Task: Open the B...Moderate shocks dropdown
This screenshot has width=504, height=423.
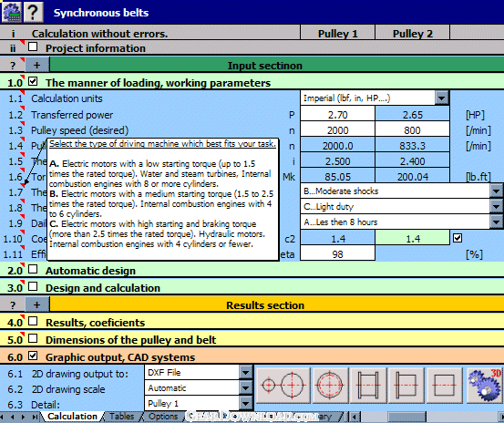Action: [497, 191]
